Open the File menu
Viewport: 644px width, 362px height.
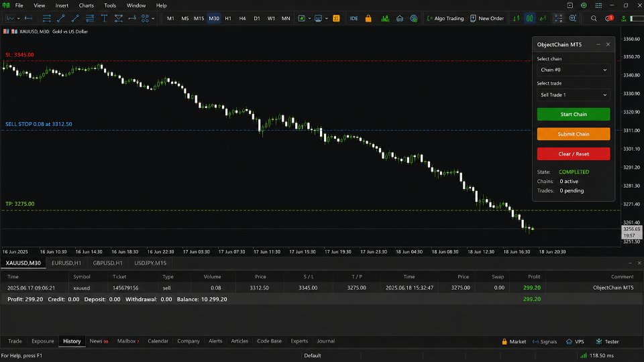click(19, 5)
